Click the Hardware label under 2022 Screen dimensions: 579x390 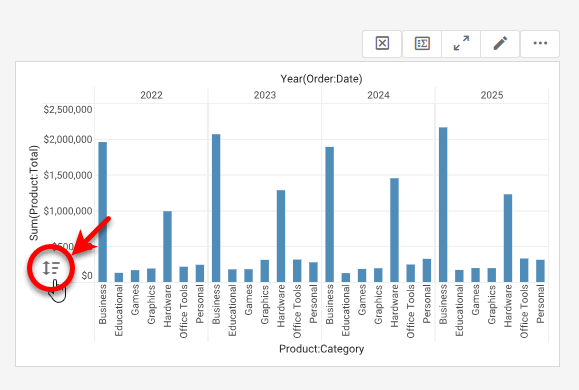167,305
